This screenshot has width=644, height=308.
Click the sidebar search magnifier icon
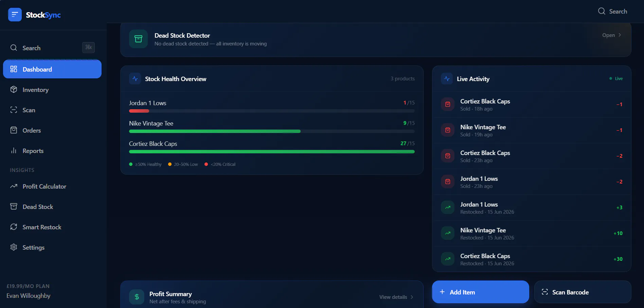click(14, 48)
